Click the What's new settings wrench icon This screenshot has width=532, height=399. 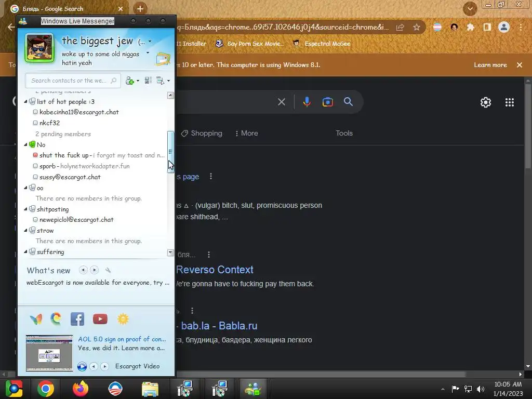pos(108,270)
